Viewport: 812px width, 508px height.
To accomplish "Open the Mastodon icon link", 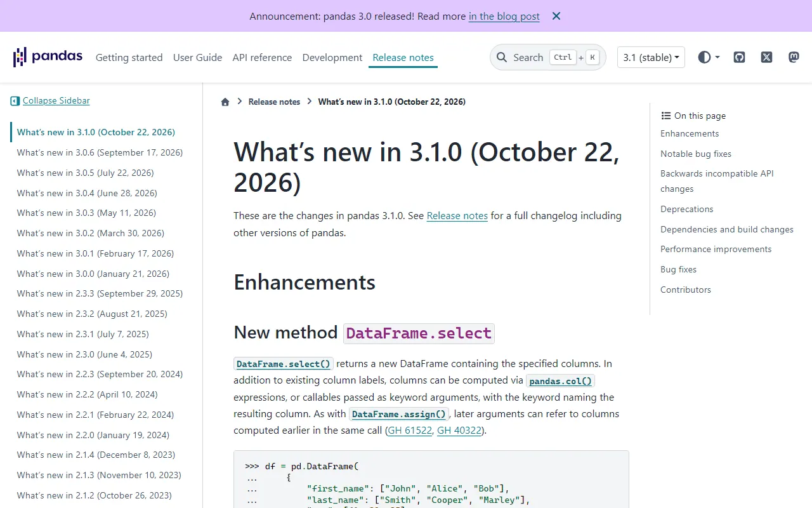I will click(x=794, y=57).
